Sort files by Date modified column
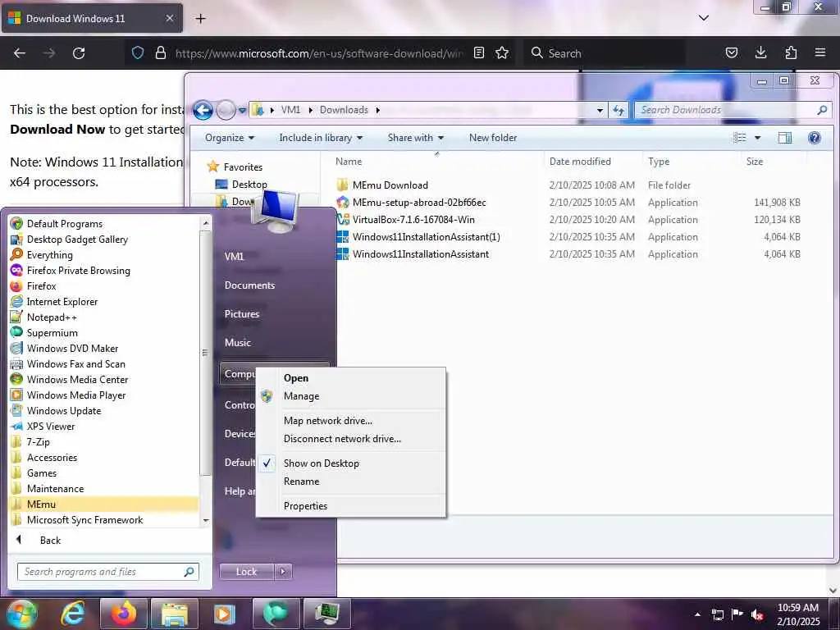Viewport: 840px width, 630px height. [580, 162]
